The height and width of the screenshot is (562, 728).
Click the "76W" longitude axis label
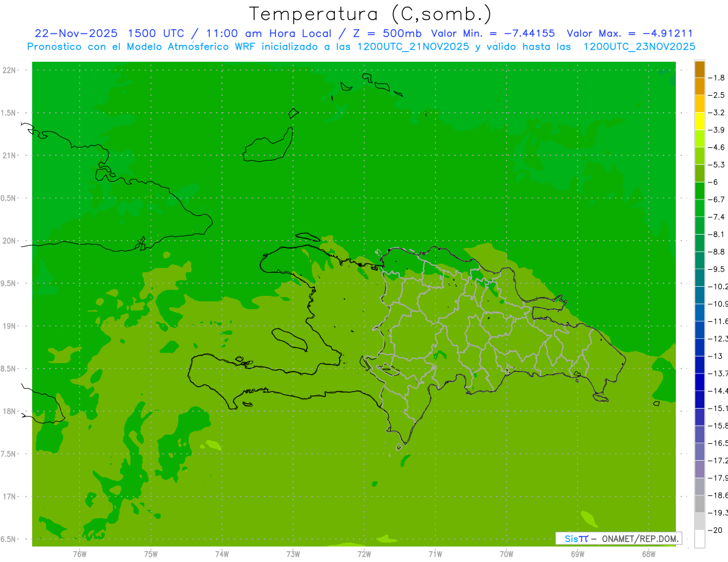coord(79,554)
